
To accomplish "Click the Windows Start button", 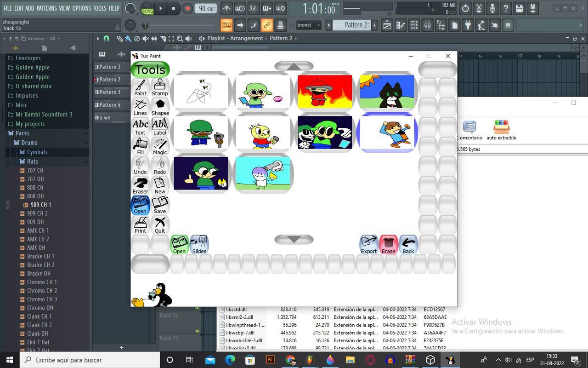I will tap(10, 360).
